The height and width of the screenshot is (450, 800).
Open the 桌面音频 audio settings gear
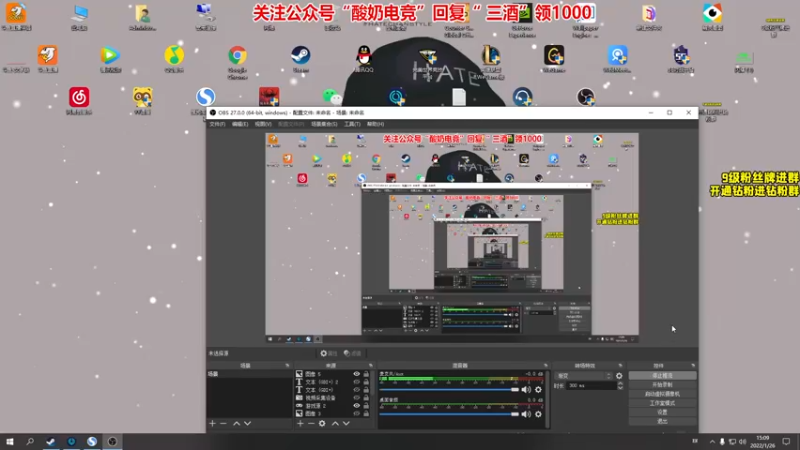(x=538, y=414)
